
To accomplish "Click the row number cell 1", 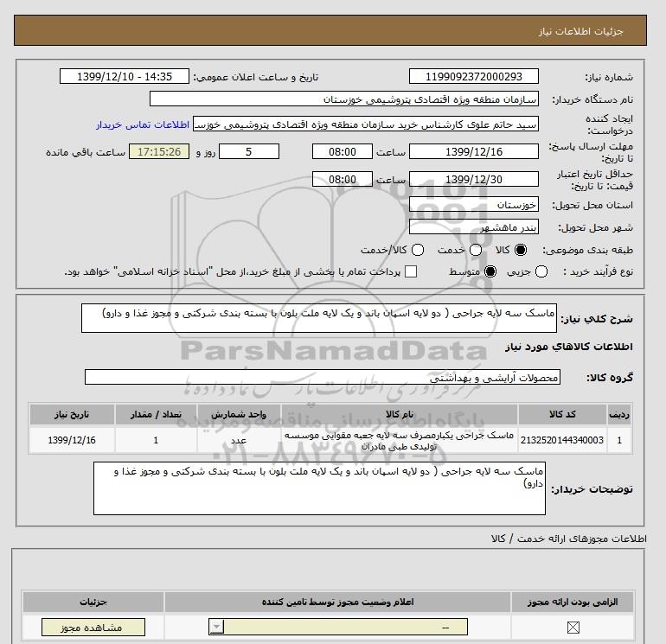I will pos(619,440).
